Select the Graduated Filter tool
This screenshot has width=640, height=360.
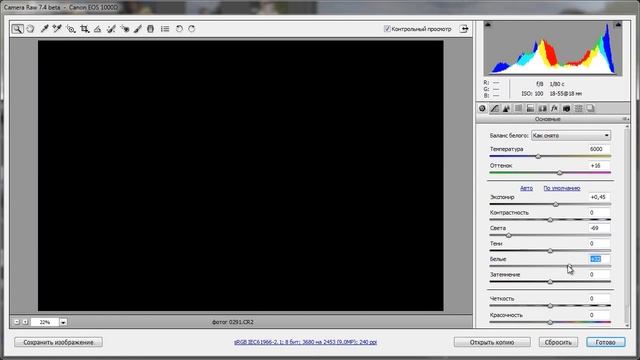tap(151, 29)
